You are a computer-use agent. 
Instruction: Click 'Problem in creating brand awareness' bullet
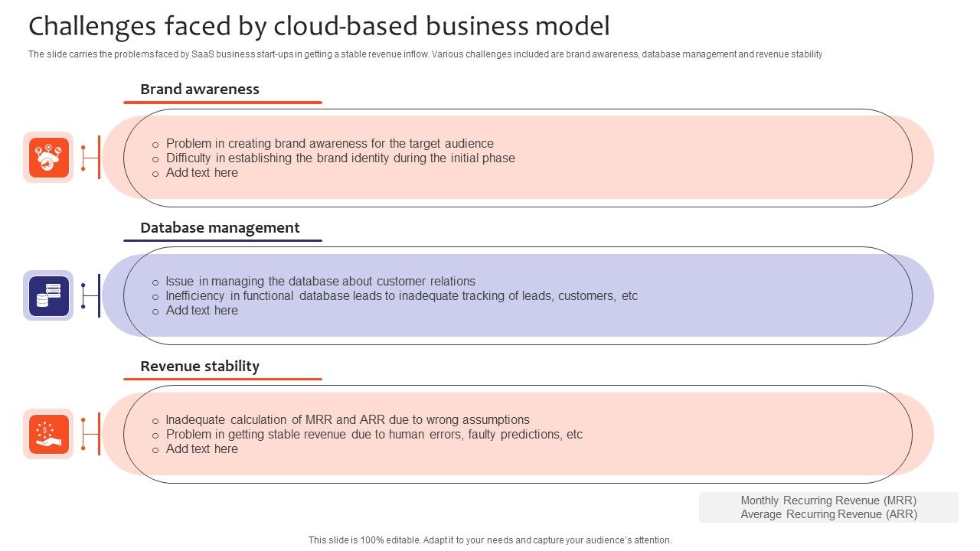tap(329, 144)
